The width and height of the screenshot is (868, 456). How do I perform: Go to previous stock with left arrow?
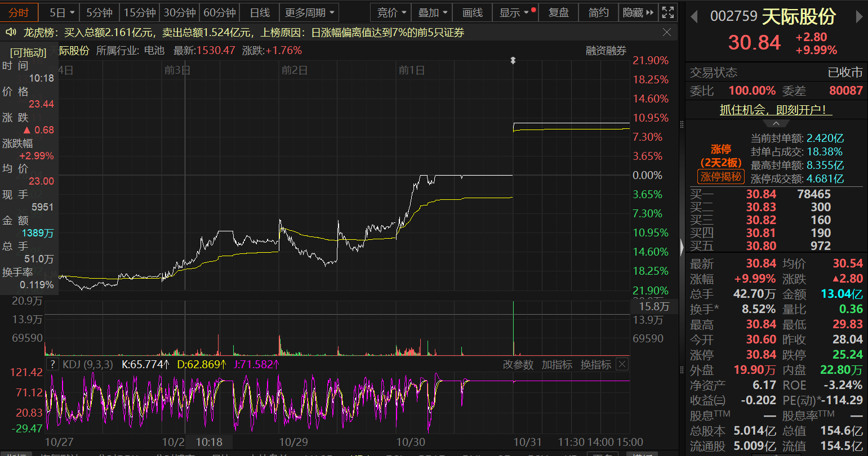695,17
